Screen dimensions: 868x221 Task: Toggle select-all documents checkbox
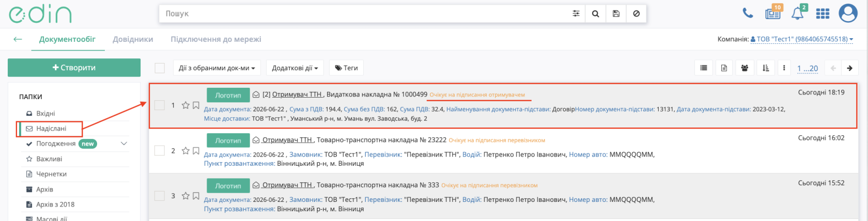pos(160,68)
